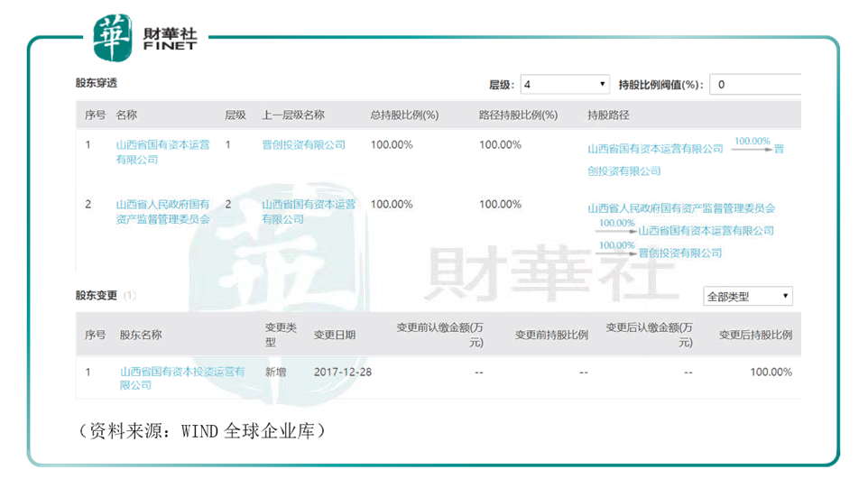This screenshot has height=497, width=868.
Task: Open the 层级 dropdown showing 4
Action: tap(565, 85)
